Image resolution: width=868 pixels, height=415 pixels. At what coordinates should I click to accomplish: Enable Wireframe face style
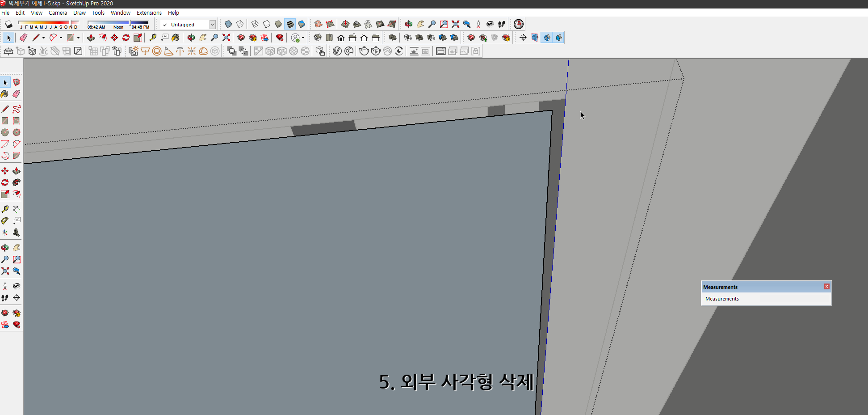point(255,24)
